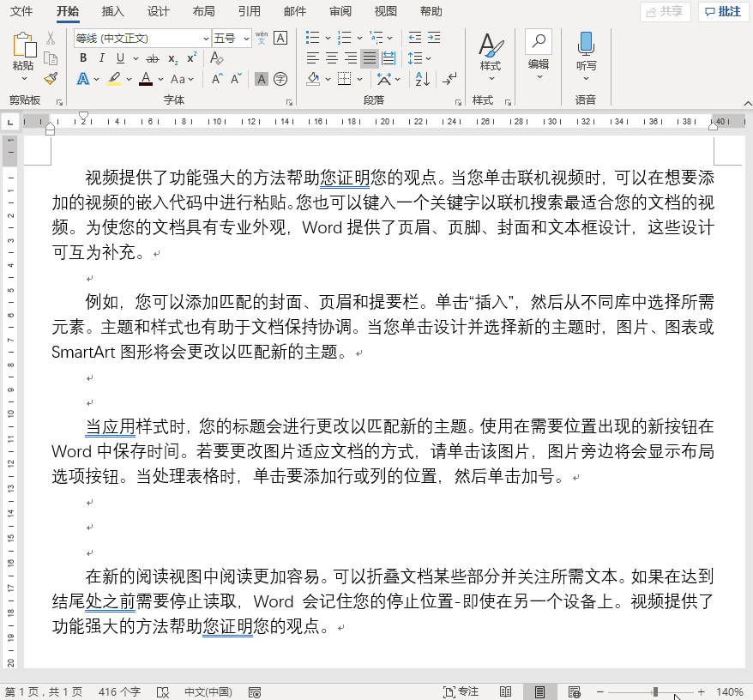Viewport: 753px width, 700px height.
Task: Toggle subscript formatting
Action: point(173,58)
